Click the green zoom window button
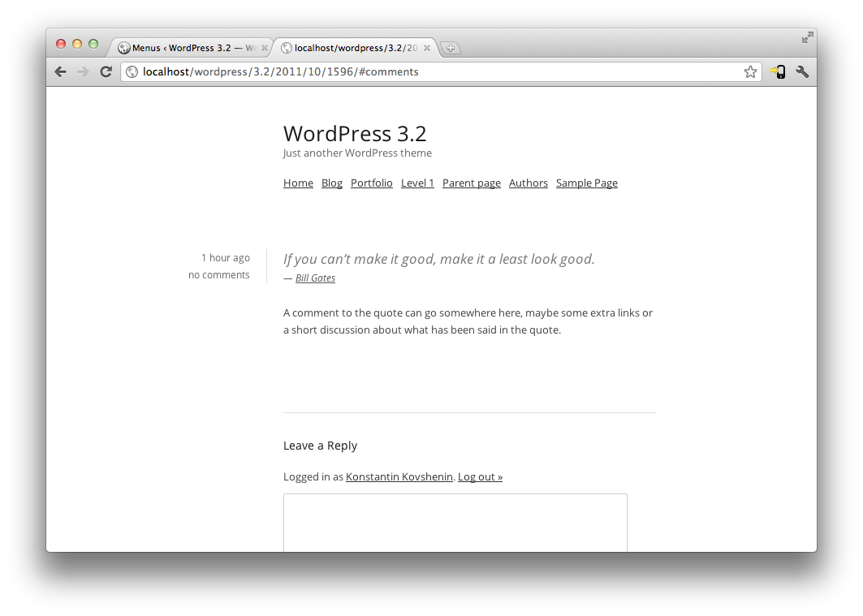This screenshot has width=863, height=616. point(93,44)
